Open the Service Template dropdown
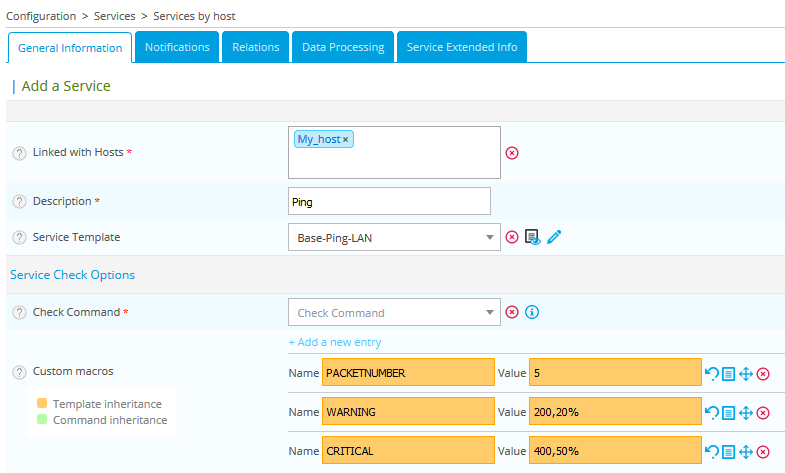The image size is (785, 473). [394, 237]
